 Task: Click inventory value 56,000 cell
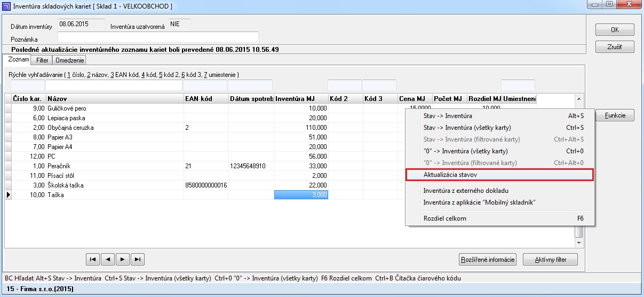[x=301, y=157]
